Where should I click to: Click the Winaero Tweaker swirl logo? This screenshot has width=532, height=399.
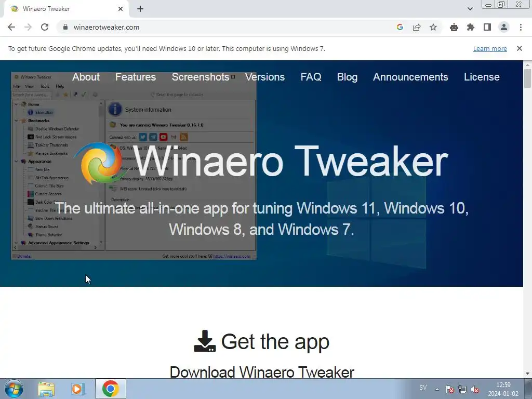[x=100, y=164]
